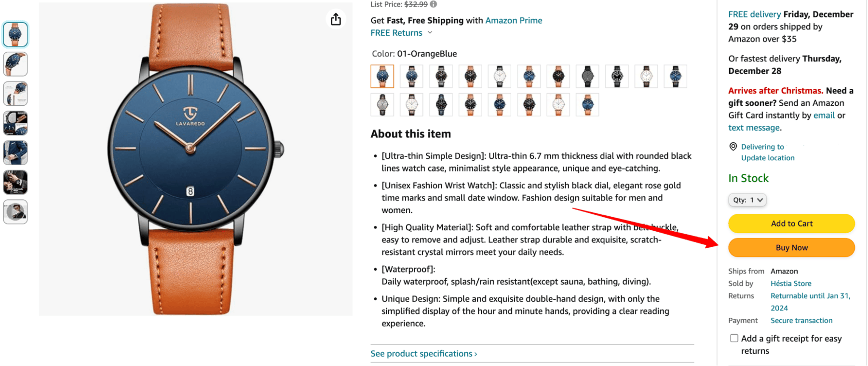Click the share icon on the product image

click(336, 19)
